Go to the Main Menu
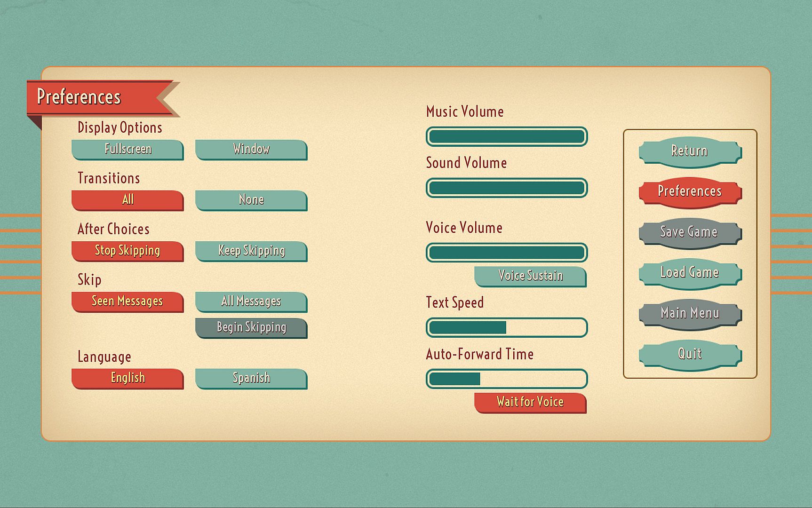812x508 pixels. point(690,314)
